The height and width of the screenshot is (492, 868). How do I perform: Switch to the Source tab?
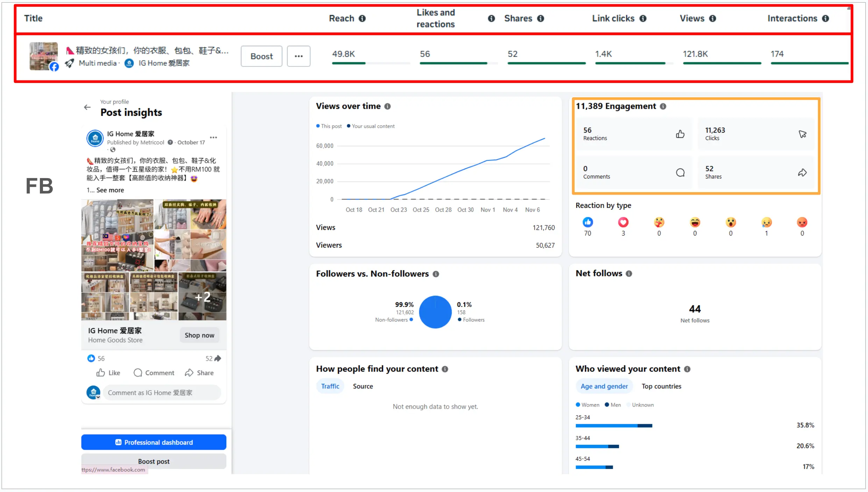point(363,386)
